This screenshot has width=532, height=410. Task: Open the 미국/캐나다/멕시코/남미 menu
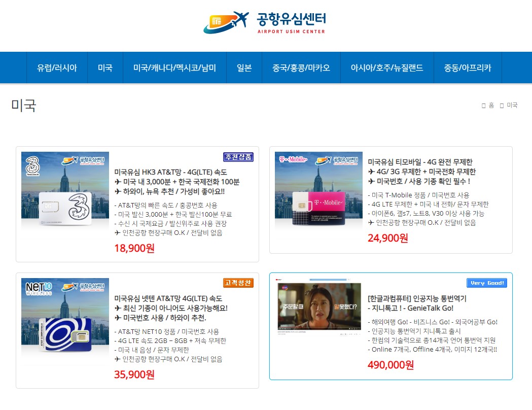(175, 67)
